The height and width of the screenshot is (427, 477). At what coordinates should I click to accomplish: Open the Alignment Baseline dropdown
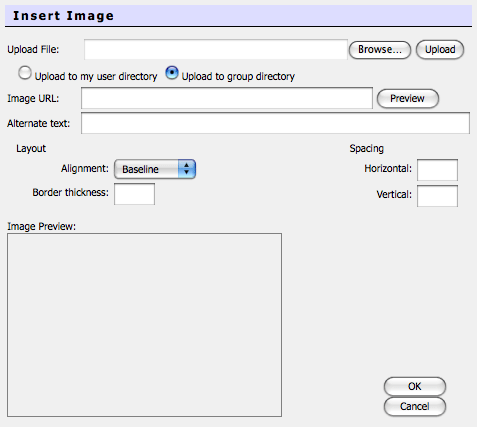[x=155, y=169]
